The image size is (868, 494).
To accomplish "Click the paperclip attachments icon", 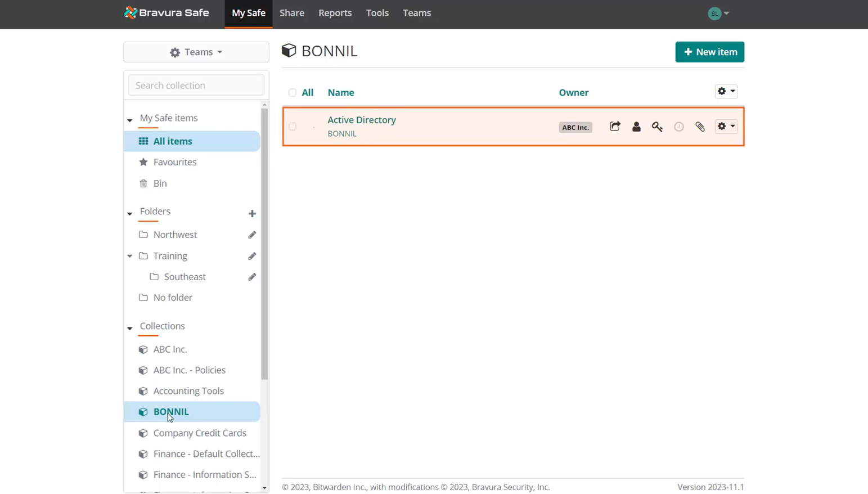I will click(x=700, y=127).
